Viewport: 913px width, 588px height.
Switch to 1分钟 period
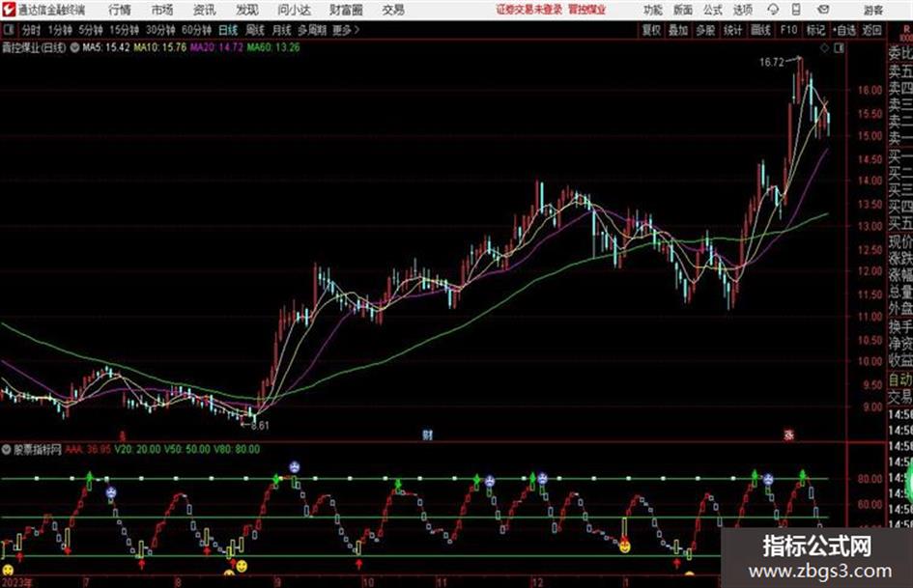59,30
